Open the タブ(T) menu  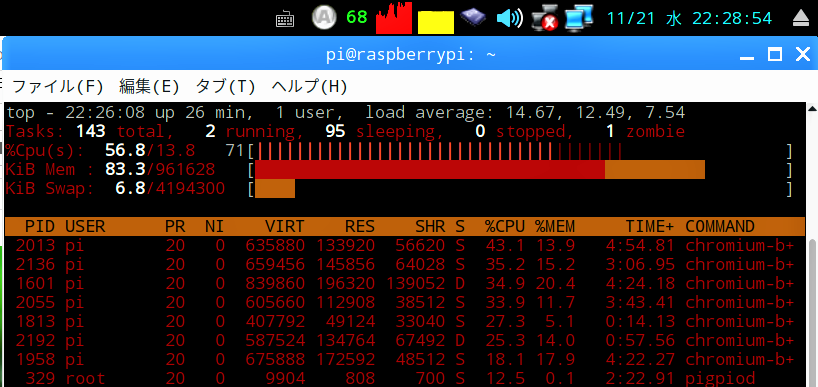(x=225, y=86)
